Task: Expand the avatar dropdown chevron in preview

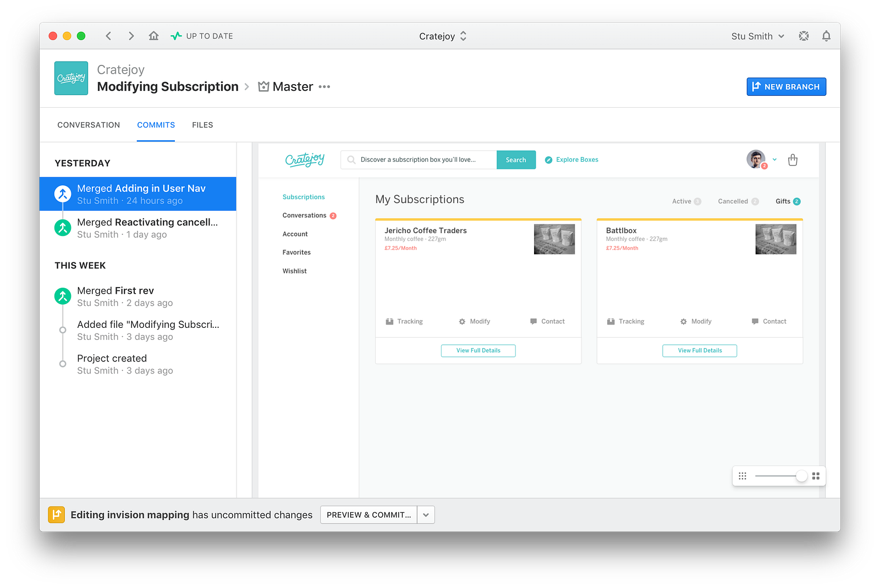Action: click(774, 160)
